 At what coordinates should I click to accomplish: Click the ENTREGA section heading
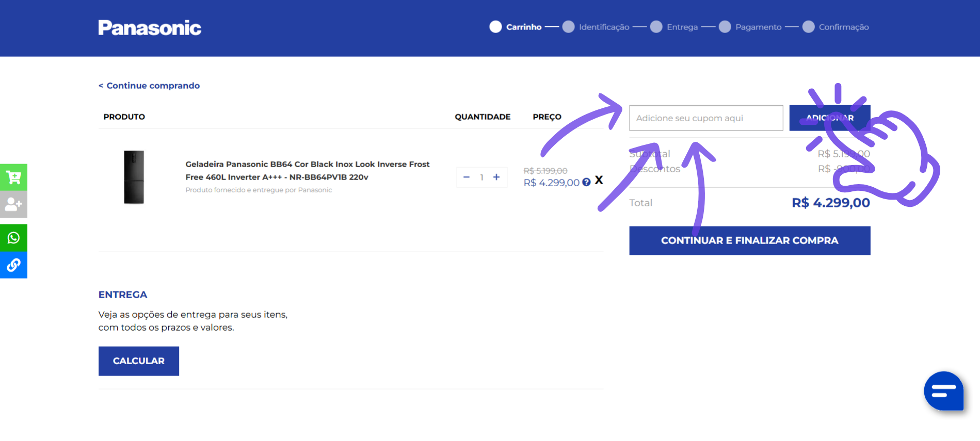123,295
